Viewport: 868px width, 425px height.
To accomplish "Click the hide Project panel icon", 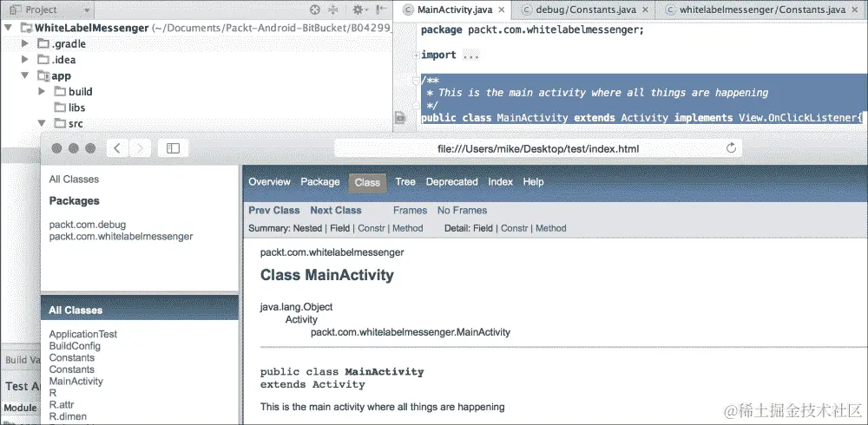I will tap(381, 10).
